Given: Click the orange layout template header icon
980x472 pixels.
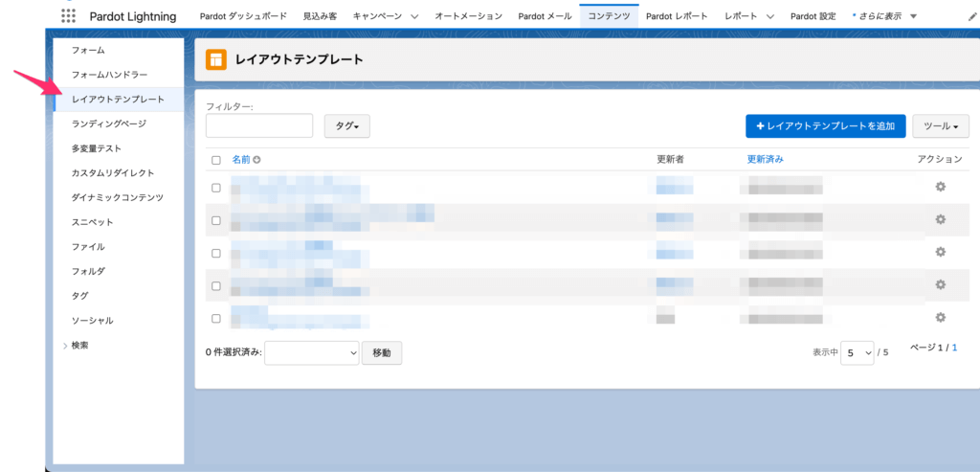Looking at the screenshot, I should (216, 59).
